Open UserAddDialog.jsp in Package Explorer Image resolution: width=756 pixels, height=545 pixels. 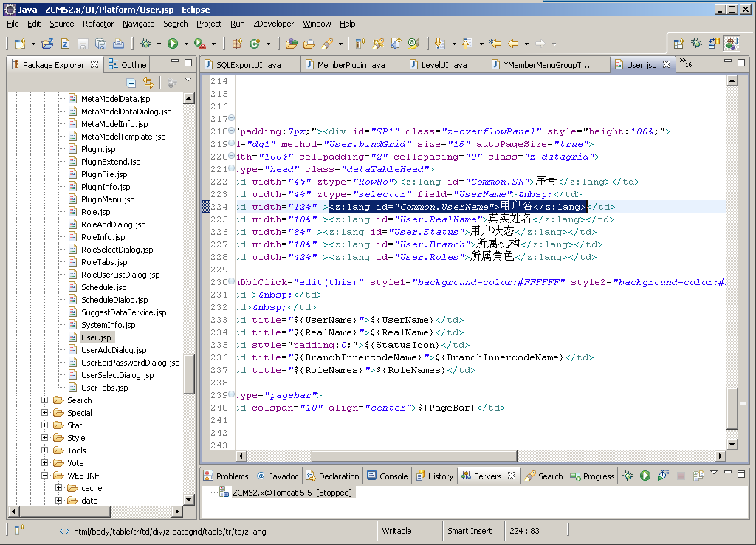point(113,350)
